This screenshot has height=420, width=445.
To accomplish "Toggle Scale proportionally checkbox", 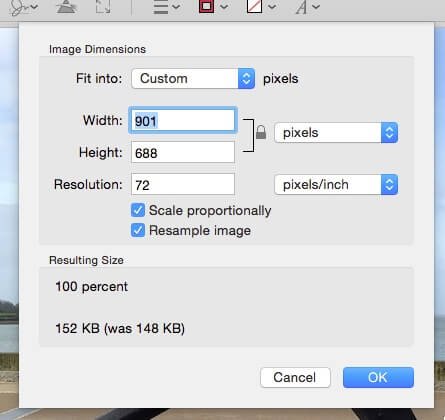I will [x=138, y=210].
